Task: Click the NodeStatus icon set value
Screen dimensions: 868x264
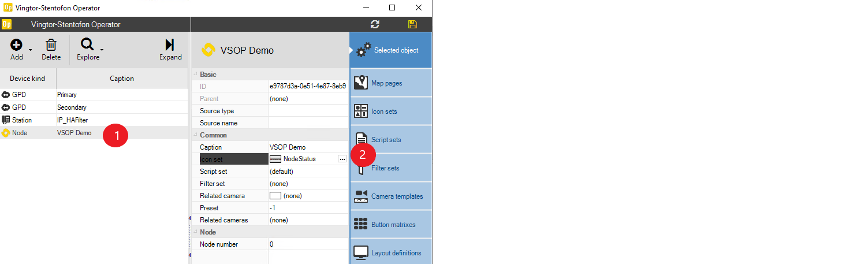Action: [x=300, y=159]
